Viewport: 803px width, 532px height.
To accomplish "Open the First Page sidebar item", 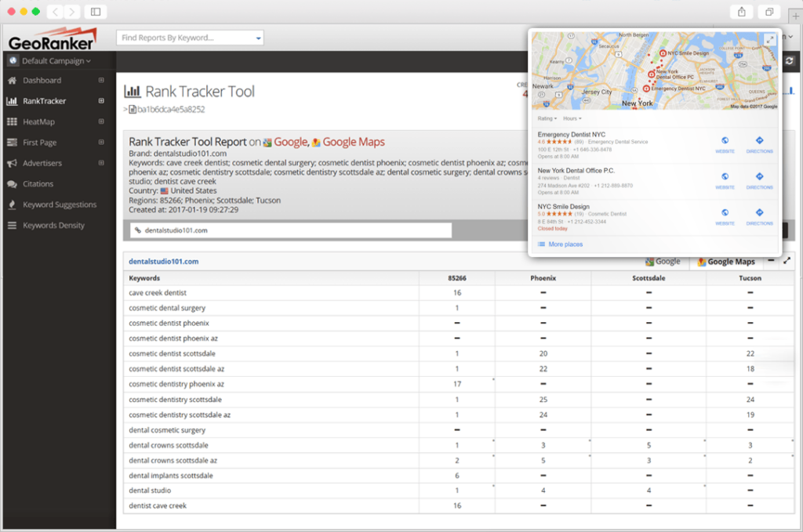I will (39, 143).
